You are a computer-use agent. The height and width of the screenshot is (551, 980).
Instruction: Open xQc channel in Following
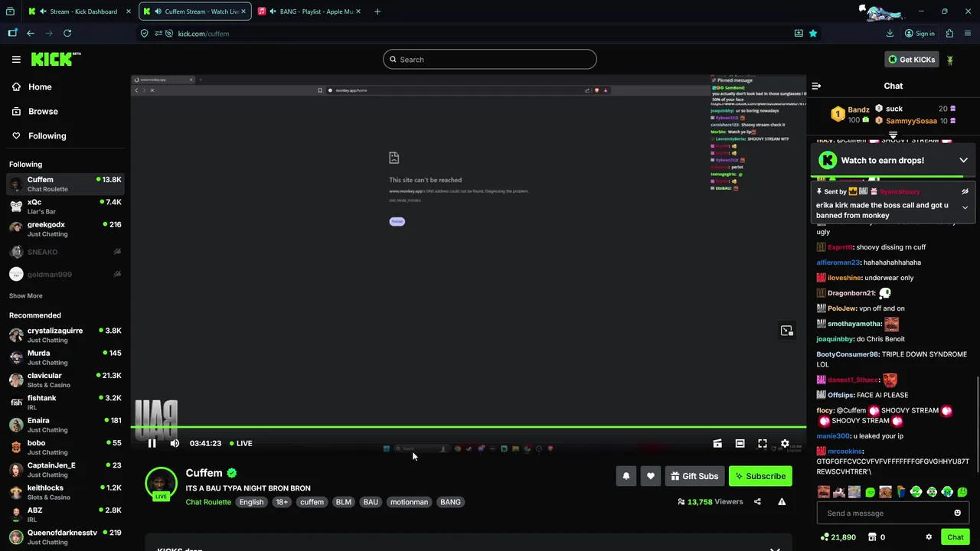65,207
